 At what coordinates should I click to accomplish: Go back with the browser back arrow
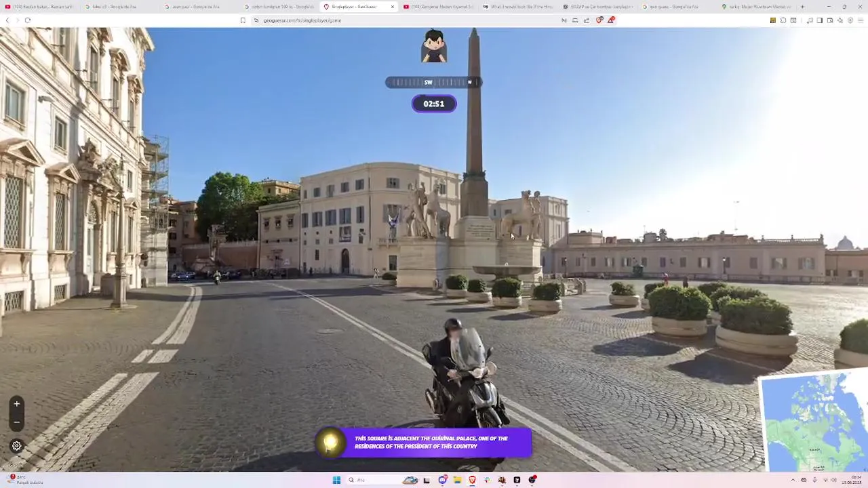(7, 20)
